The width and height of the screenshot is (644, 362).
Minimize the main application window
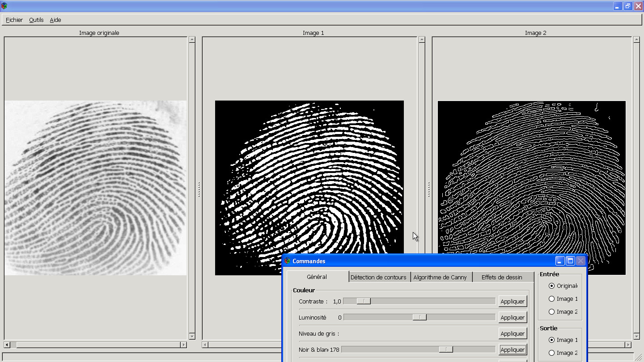[x=618, y=6]
